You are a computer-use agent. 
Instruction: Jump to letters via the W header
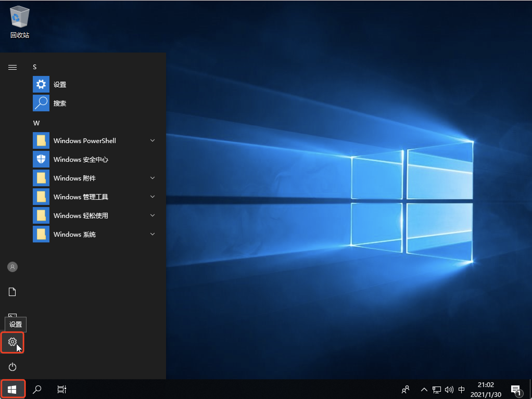coord(36,123)
